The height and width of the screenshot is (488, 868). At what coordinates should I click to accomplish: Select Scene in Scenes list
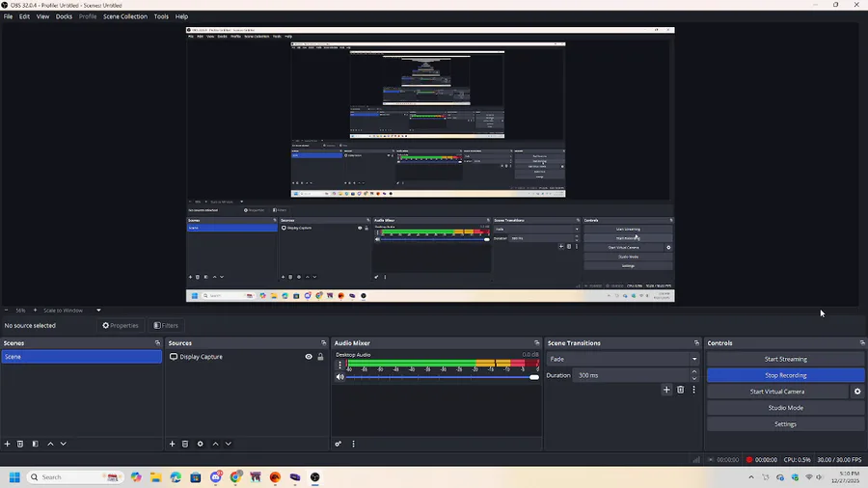point(81,357)
